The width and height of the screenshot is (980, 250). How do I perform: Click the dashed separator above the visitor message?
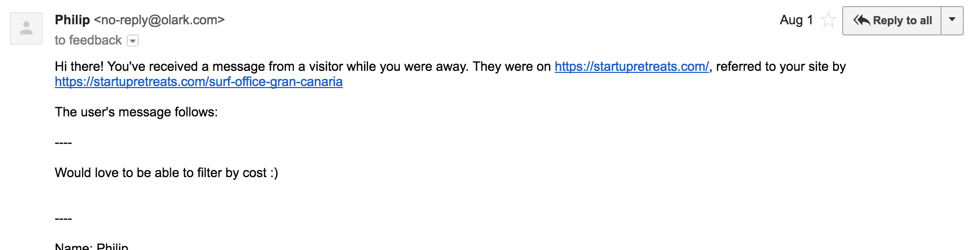(x=63, y=143)
